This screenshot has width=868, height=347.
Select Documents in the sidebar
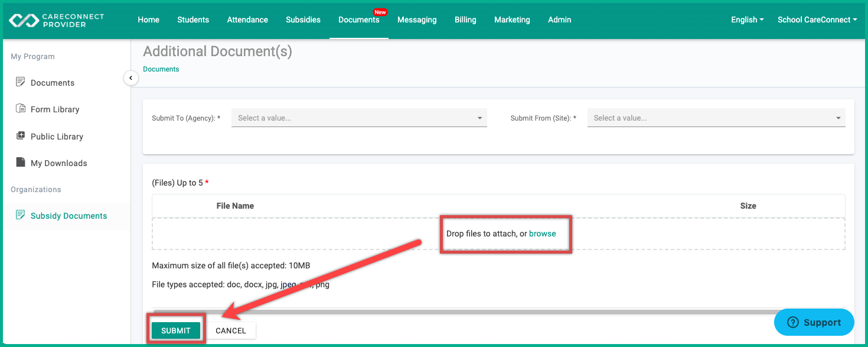point(53,83)
